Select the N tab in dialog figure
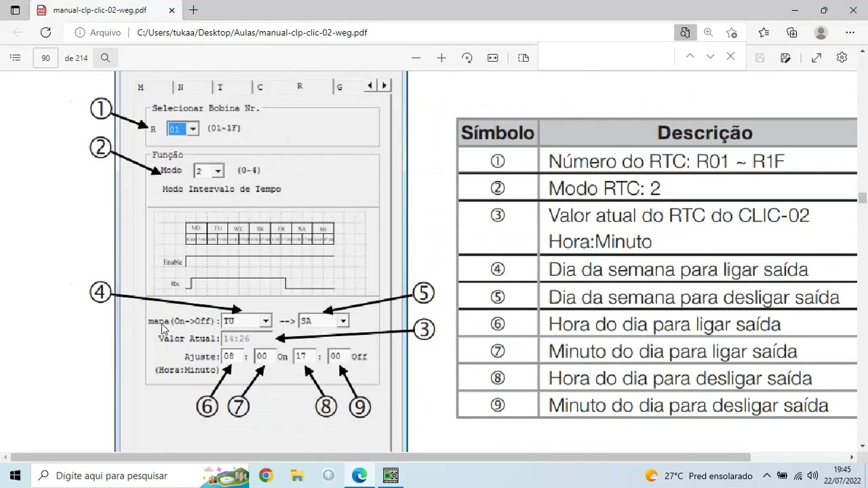The width and height of the screenshot is (868, 488). 180,87
